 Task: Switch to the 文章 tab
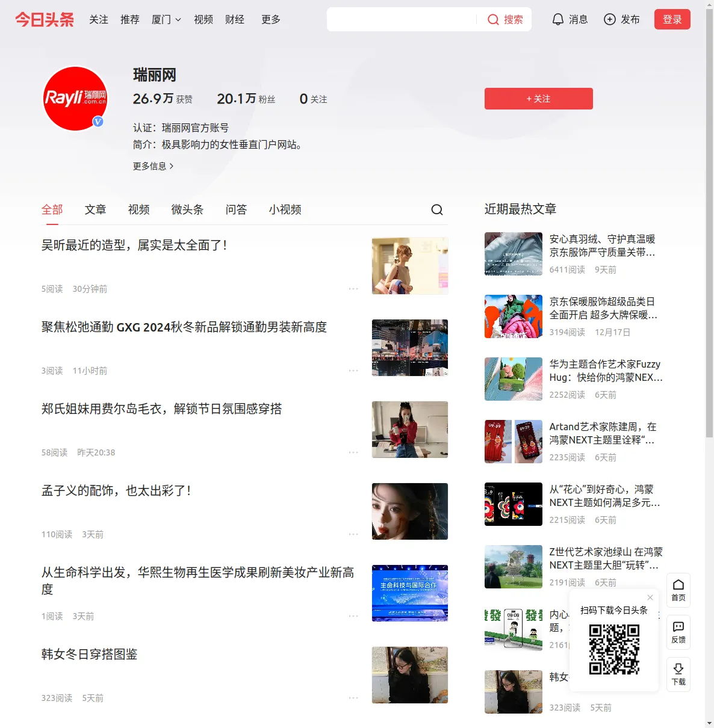(96, 209)
